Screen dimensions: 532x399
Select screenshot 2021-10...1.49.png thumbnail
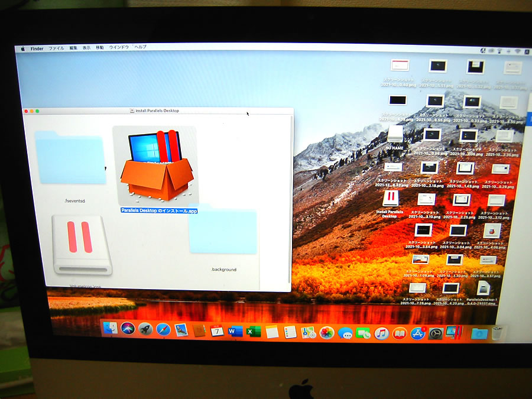(465, 168)
